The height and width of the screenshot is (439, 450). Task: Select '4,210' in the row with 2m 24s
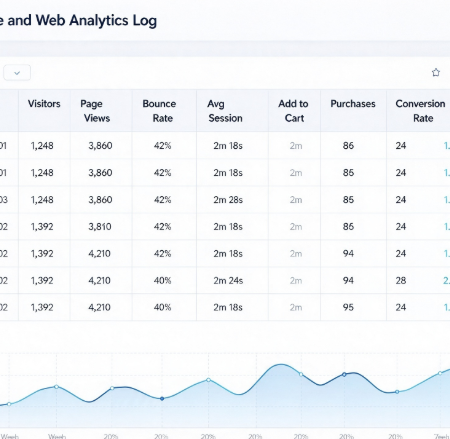(99, 281)
